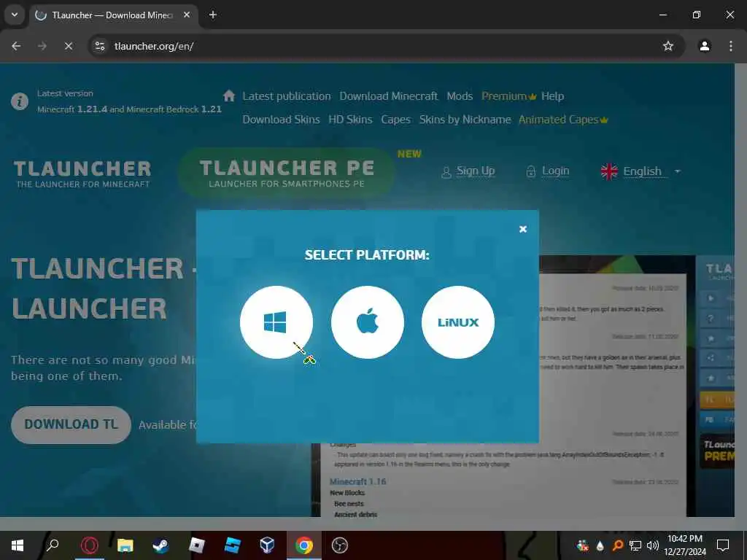Open Download Minecraft menu item
747x560 pixels.
pos(388,96)
